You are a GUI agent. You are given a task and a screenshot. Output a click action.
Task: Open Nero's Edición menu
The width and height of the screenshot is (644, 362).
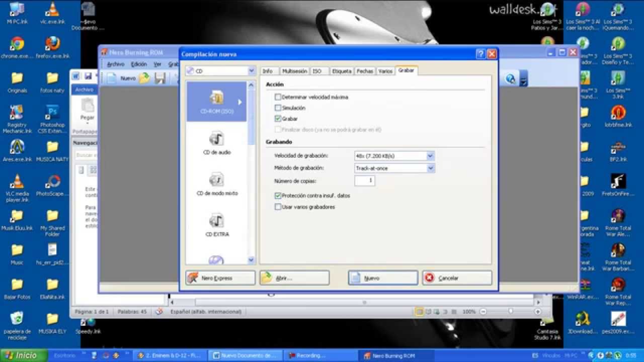(139, 64)
